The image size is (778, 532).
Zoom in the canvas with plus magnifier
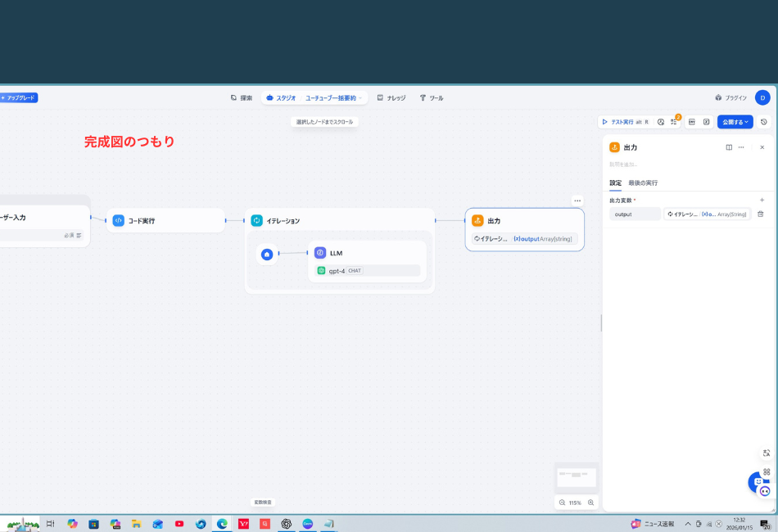[590, 503]
